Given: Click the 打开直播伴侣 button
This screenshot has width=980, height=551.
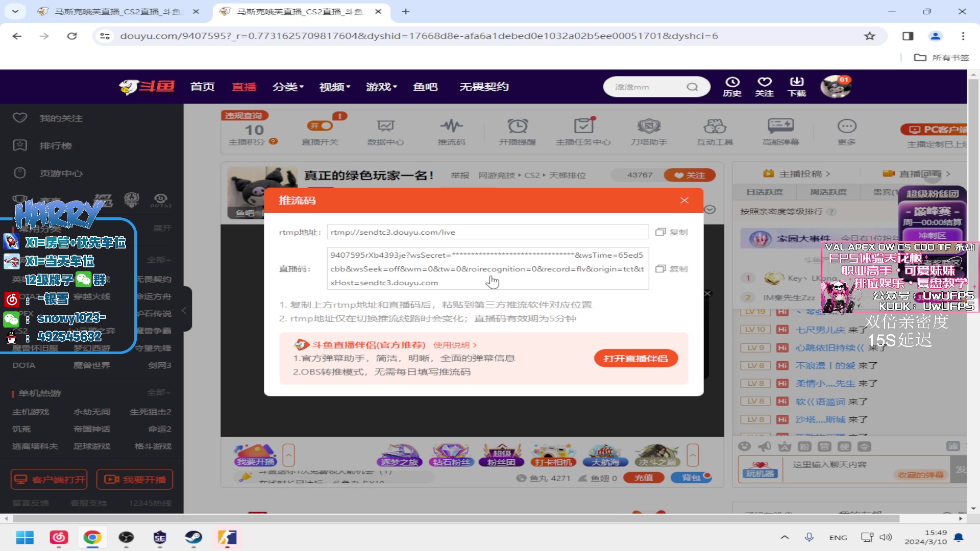Looking at the screenshot, I should click(x=635, y=359).
